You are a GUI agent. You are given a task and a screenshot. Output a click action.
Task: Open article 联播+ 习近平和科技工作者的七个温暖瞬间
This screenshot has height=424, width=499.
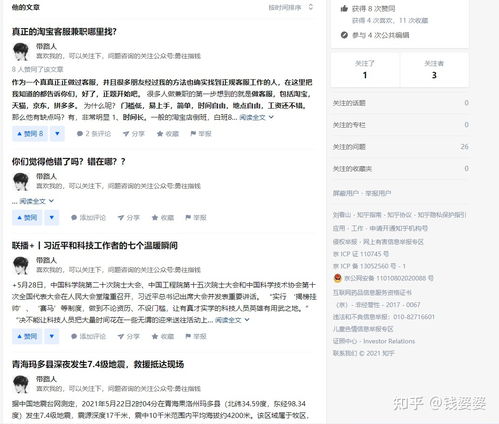point(95,246)
